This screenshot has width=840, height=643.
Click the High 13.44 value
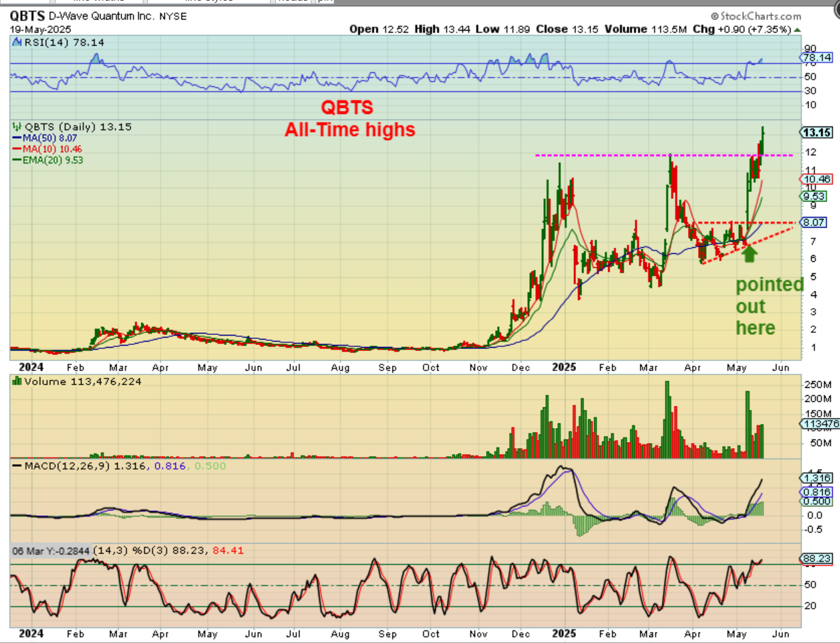coord(443,29)
